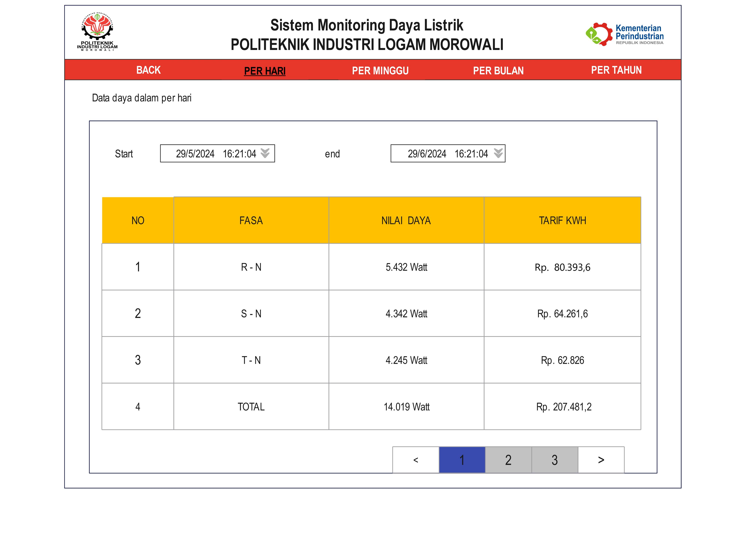
Task: Click the BACK navigation button
Action: click(148, 70)
